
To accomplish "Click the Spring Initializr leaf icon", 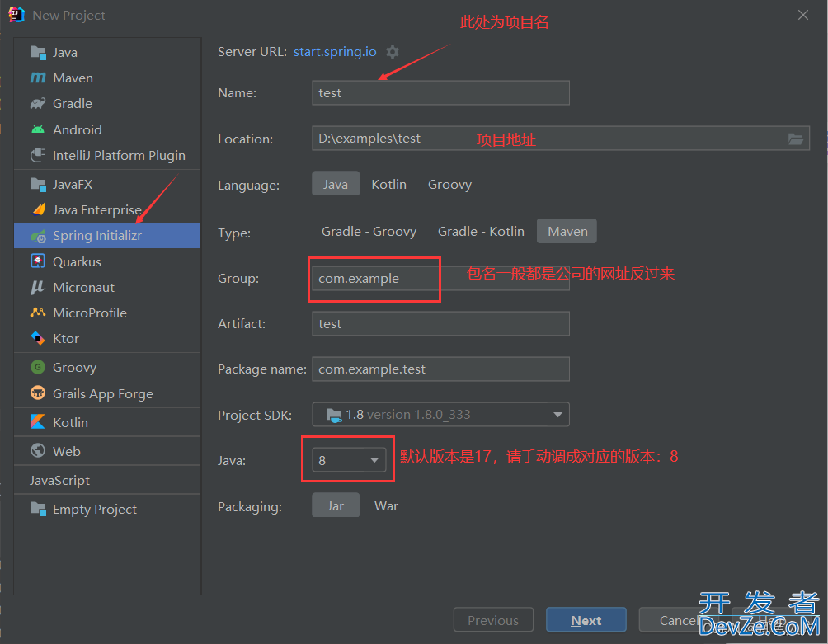I will click(38, 236).
